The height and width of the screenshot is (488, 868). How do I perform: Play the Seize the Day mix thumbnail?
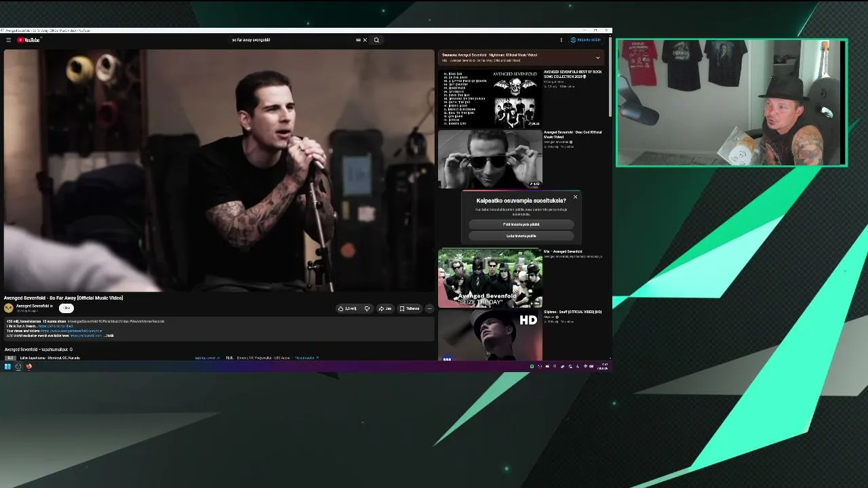(x=490, y=278)
